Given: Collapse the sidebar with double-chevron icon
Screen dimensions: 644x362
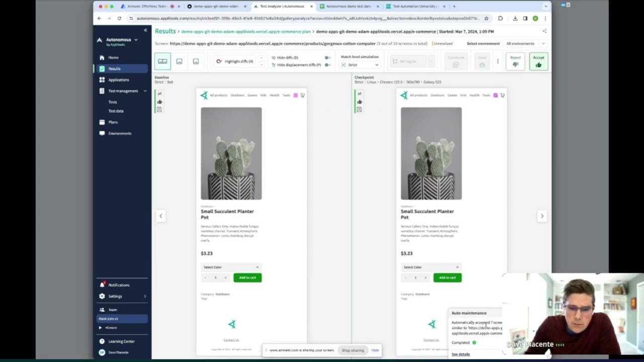Looking at the screenshot, I should point(145,30).
